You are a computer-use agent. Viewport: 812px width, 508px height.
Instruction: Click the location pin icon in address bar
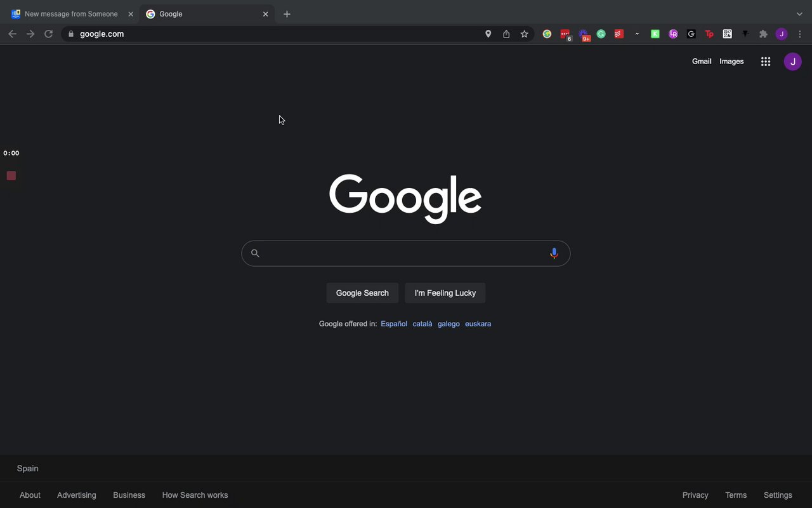click(x=488, y=34)
